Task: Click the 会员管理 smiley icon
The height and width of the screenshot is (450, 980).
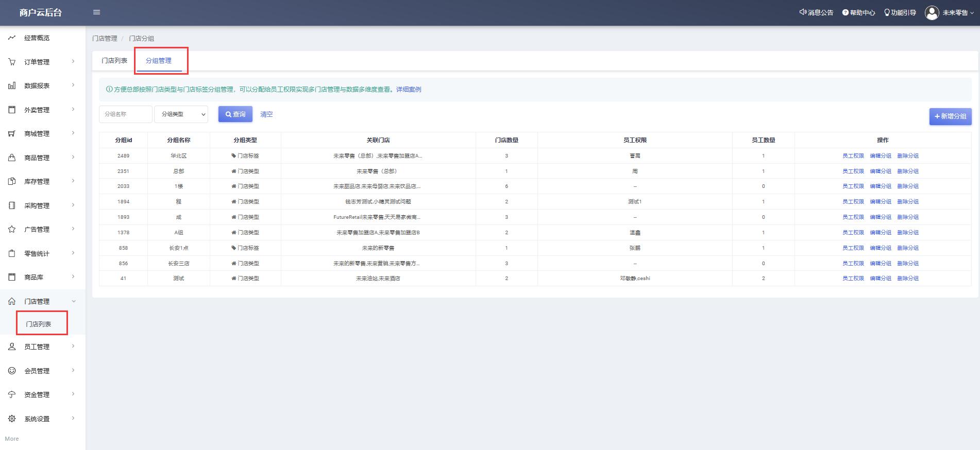Action: [x=12, y=371]
